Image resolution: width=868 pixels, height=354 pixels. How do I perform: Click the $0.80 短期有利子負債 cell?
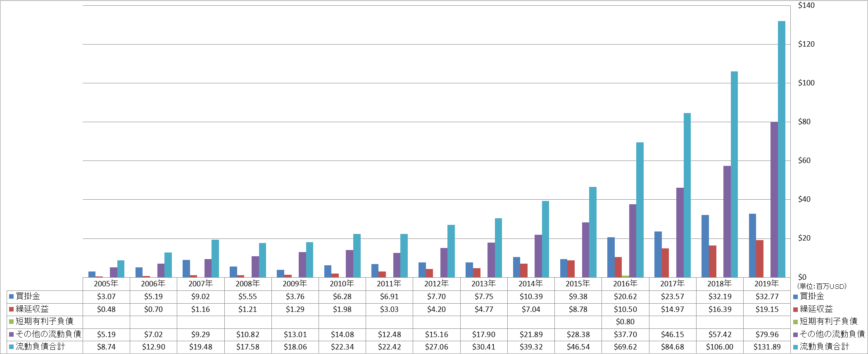pos(625,322)
